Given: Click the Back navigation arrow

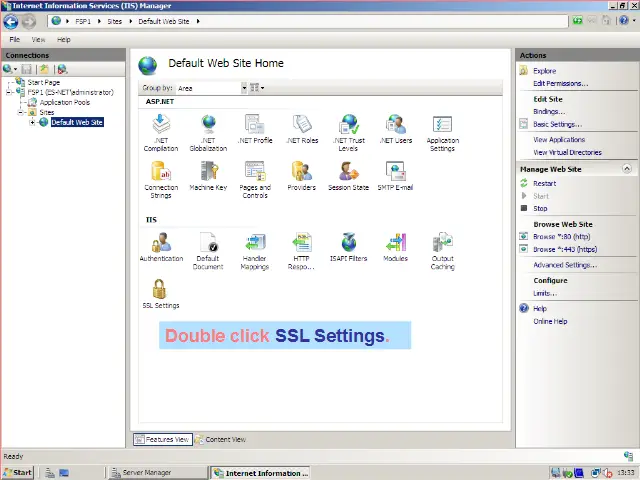Looking at the screenshot, I should point(11,22).
